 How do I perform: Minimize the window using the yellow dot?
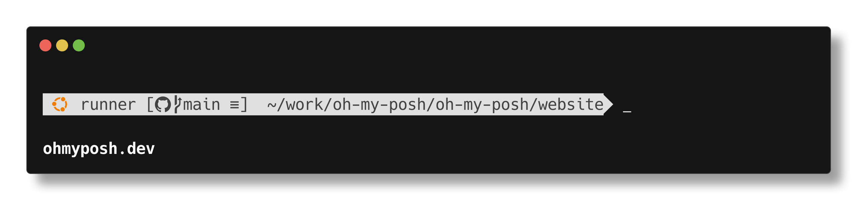62,45
